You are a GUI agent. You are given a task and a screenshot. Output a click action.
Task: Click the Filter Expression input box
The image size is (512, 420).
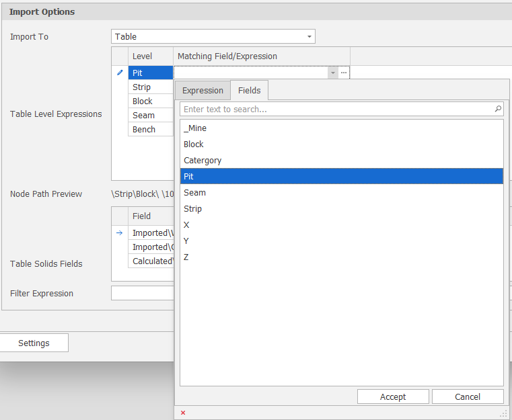point(143,293)
